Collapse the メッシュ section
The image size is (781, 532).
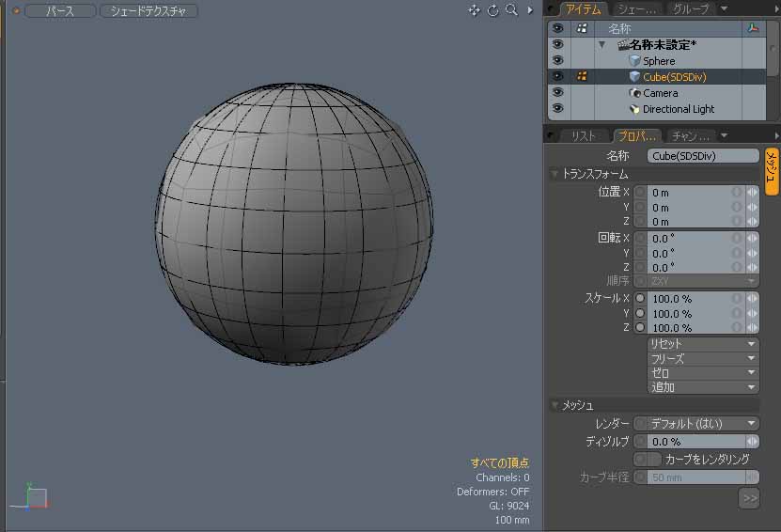pyautogui.click(x=555, y=405)
